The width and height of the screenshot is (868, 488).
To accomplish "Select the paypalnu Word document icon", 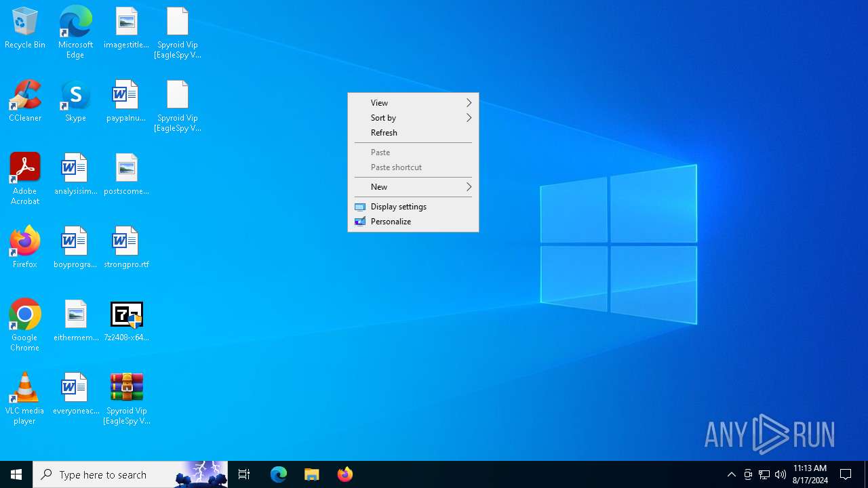I will click(x=126, y=101).
